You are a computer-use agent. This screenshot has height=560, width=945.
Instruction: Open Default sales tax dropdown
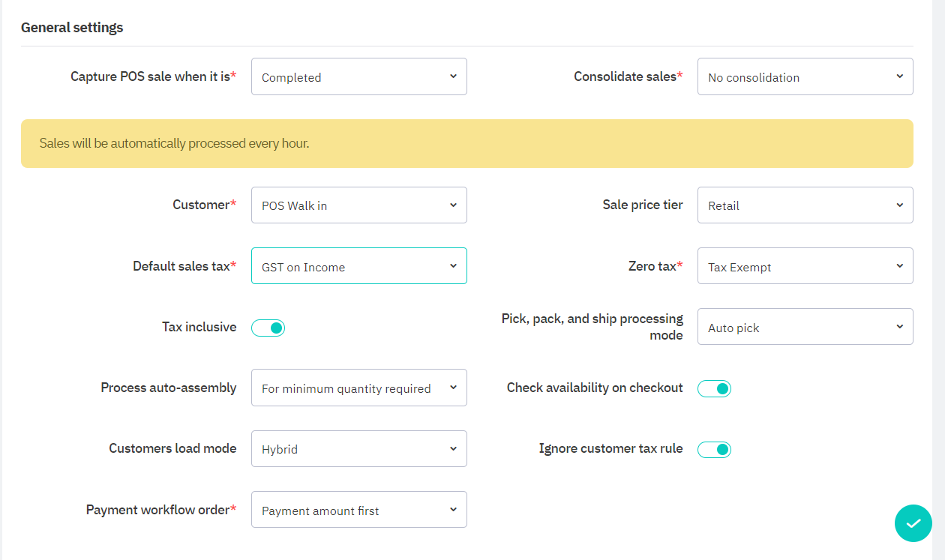358,266
